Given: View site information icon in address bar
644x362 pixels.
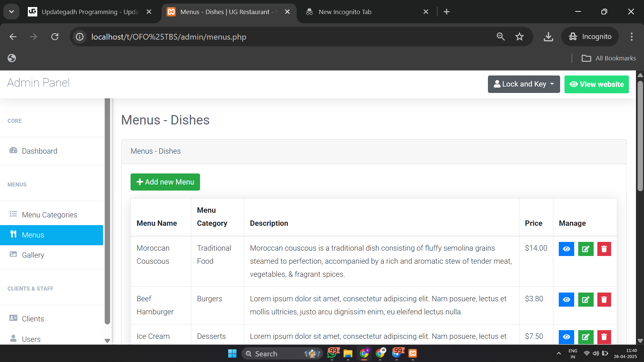Looking at the screenshot, I should 80,37.
